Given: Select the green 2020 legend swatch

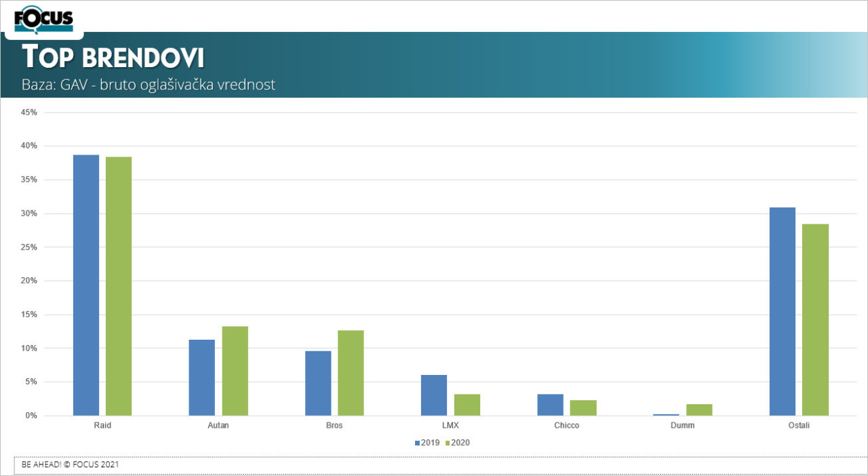Looking at the screenshot, I should (x=449, y=443).
